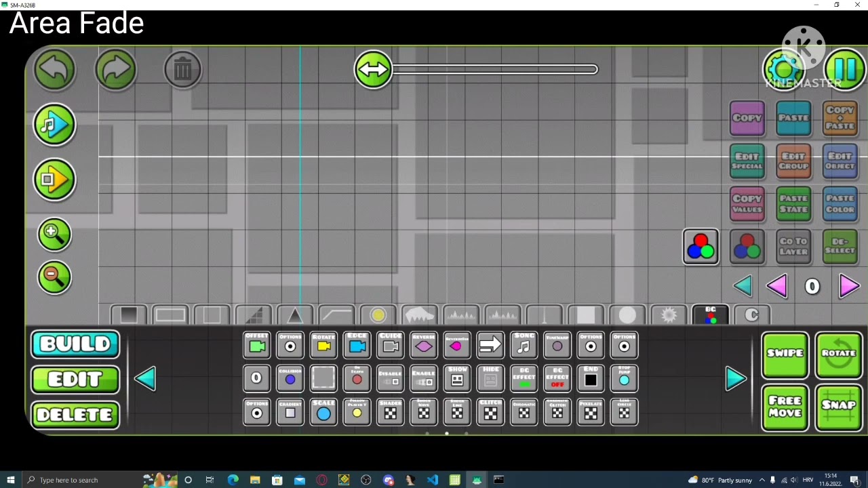Delete selected objects with trash button
868x488 pixels.
[182, 69]
